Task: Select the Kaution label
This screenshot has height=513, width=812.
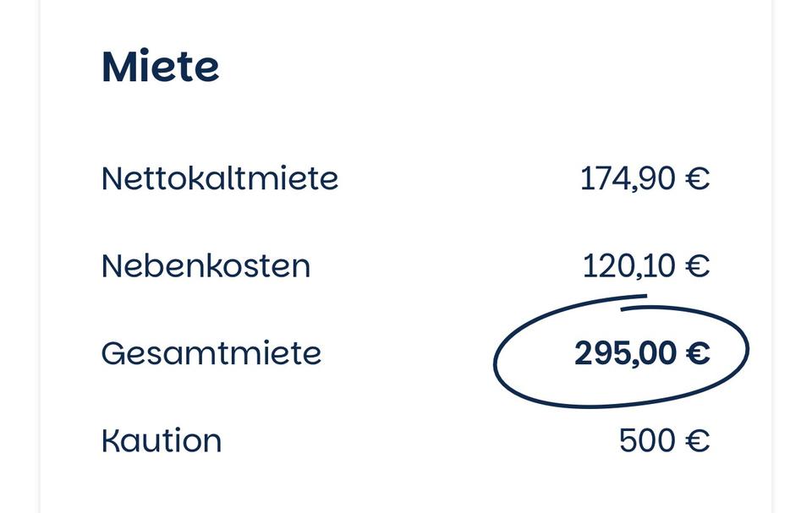Action: 161,440
